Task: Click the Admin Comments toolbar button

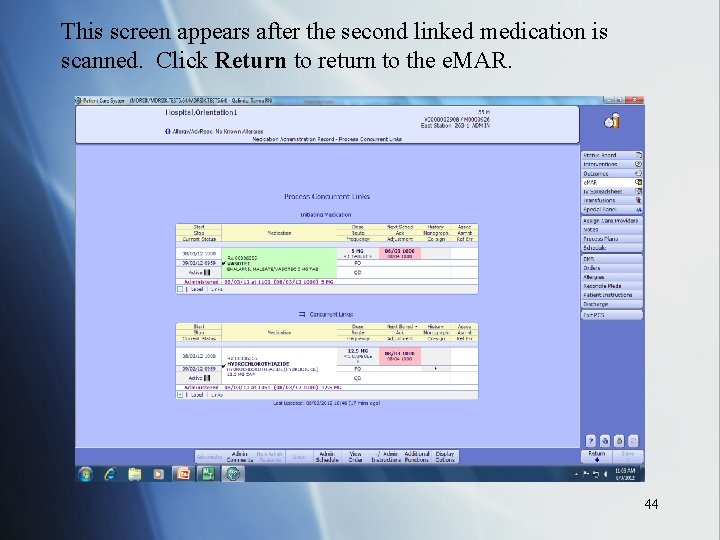Action: click(x=239, y=456)
